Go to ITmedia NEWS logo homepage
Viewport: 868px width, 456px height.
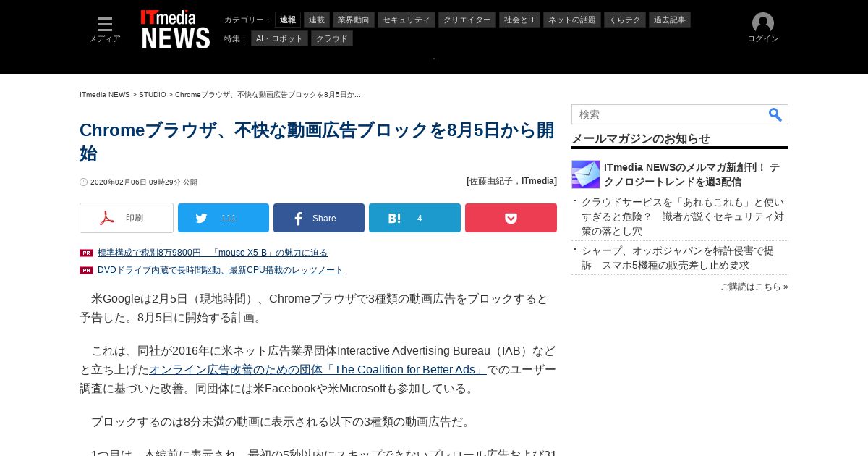click(175, 30)
